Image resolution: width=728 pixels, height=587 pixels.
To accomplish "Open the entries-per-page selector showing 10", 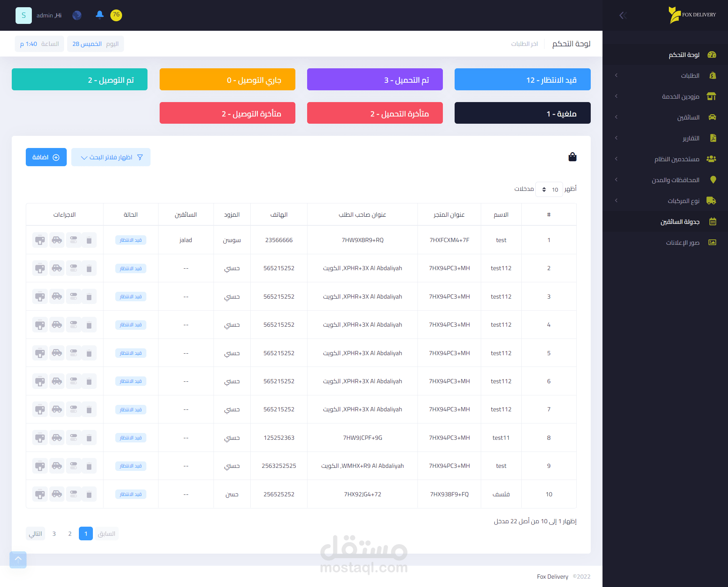I will click(549, 189).
